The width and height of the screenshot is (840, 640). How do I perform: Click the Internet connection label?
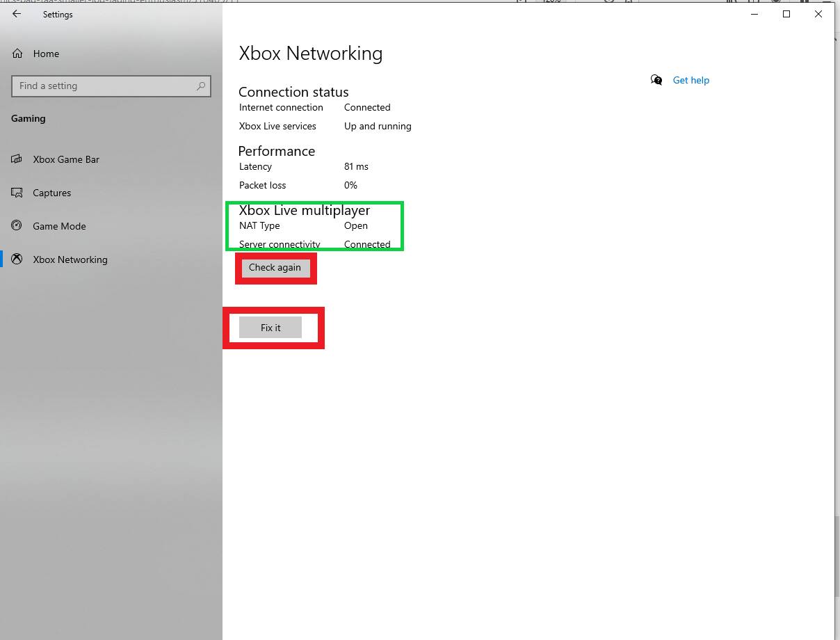pos(281,107)
